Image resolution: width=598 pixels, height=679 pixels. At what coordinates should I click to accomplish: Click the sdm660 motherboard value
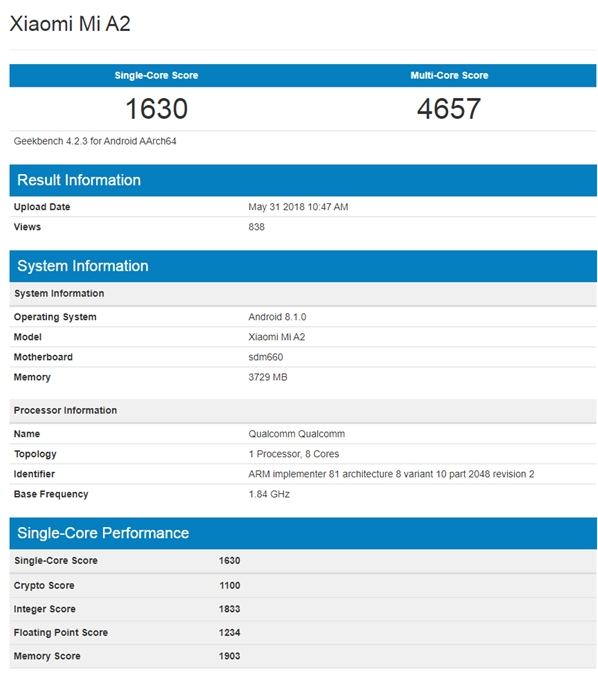[x=265, y=357]
